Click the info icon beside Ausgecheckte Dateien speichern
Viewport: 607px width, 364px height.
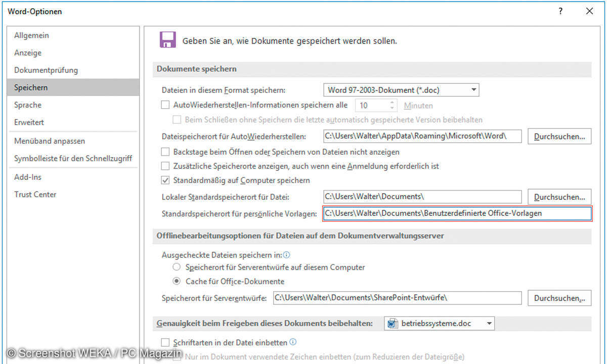tap(287, 255)
